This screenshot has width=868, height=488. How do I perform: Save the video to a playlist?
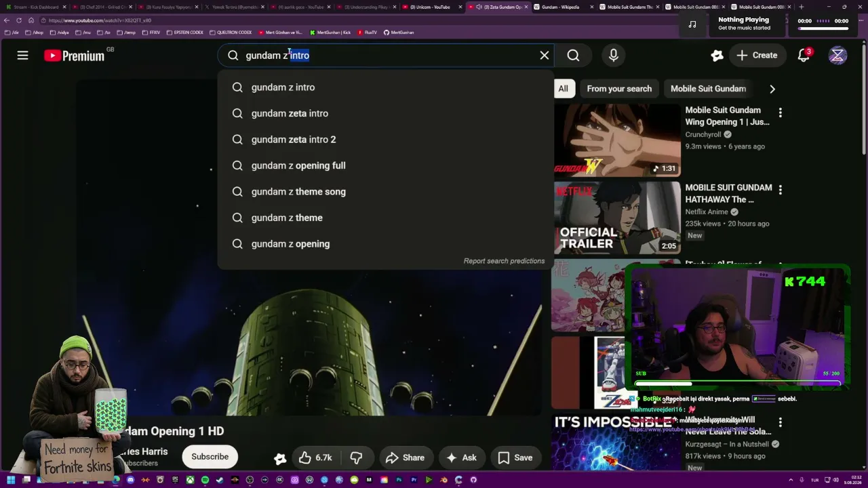(515, 457)
